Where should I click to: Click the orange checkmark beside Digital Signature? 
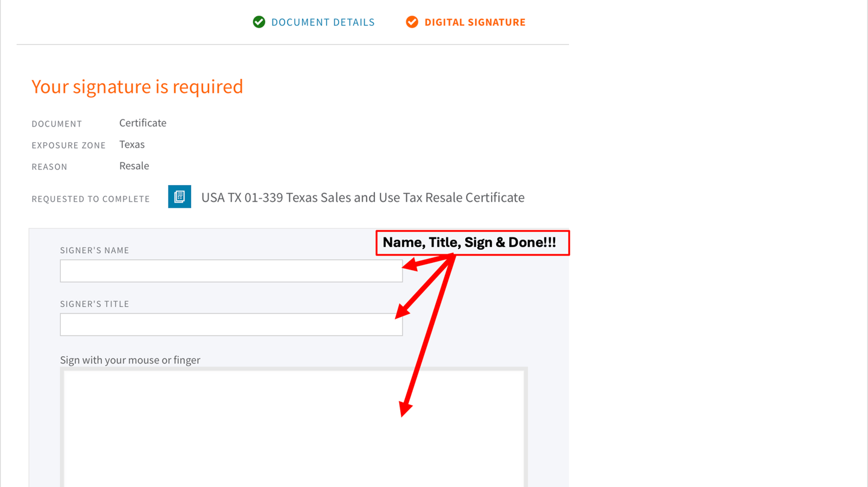pos(412,22)
